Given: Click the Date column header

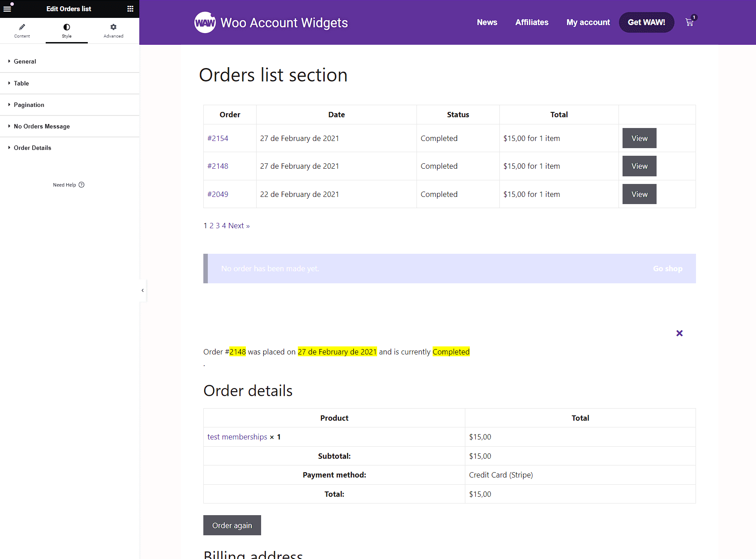Looking at the screenshot, I should (336, 115).
